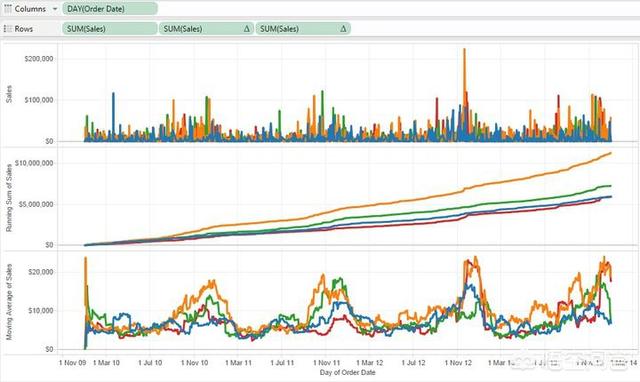Click the $0 tick on Moving Average axis
This screenshot has width=640, height=382.
(x=49, y=349)
